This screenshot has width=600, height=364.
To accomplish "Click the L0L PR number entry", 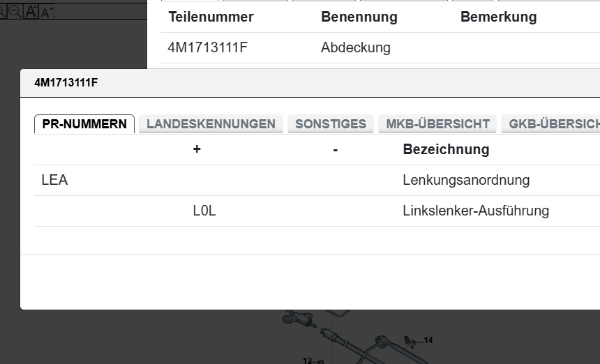I will click(204, 211).
